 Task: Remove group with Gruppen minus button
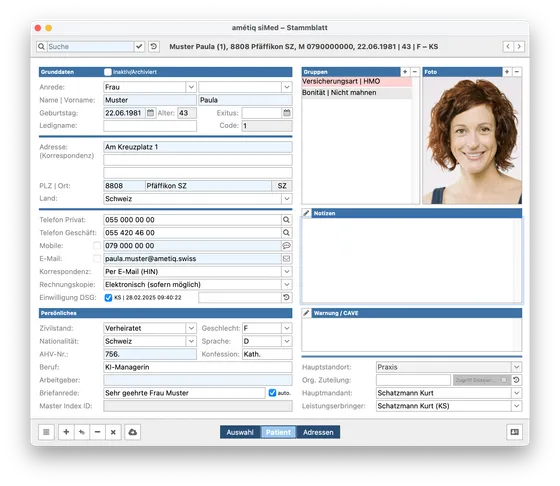pos(415,72)
